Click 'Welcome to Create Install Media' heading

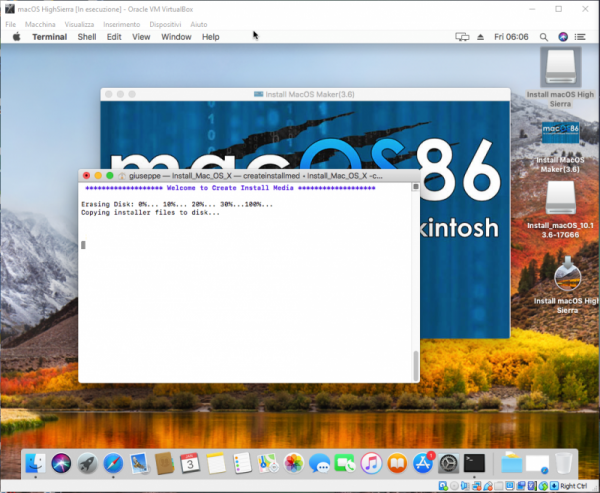(x=230, y=188)
